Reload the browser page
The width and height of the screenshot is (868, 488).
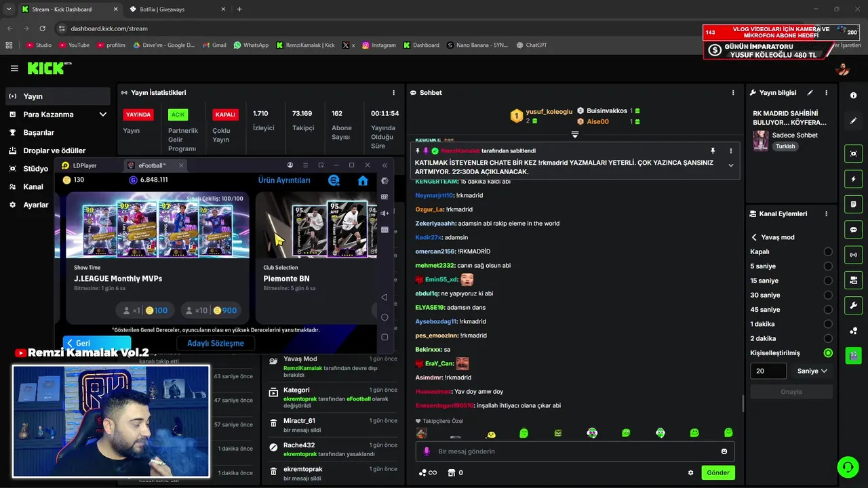[x=43, y=28]
